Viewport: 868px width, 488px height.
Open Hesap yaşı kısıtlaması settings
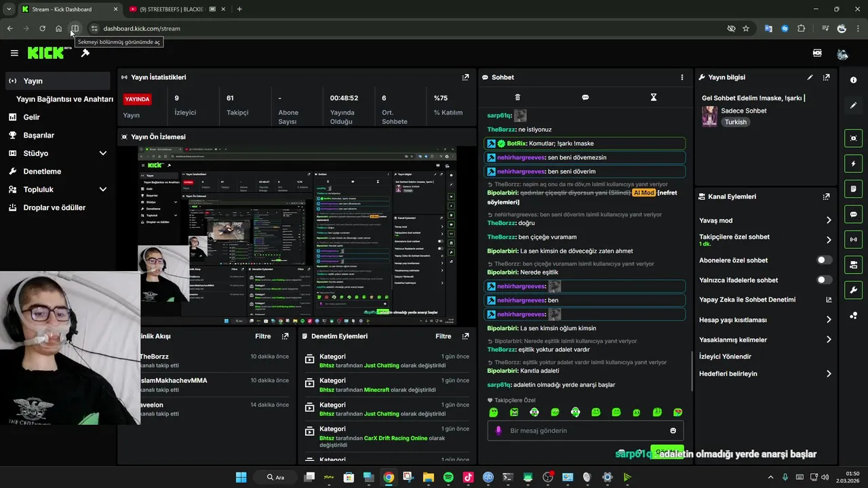pos(766,320)
